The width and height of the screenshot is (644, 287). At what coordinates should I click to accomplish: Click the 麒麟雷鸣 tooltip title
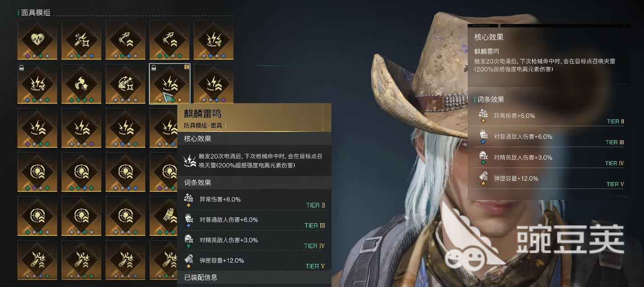(x=203, y=114)
